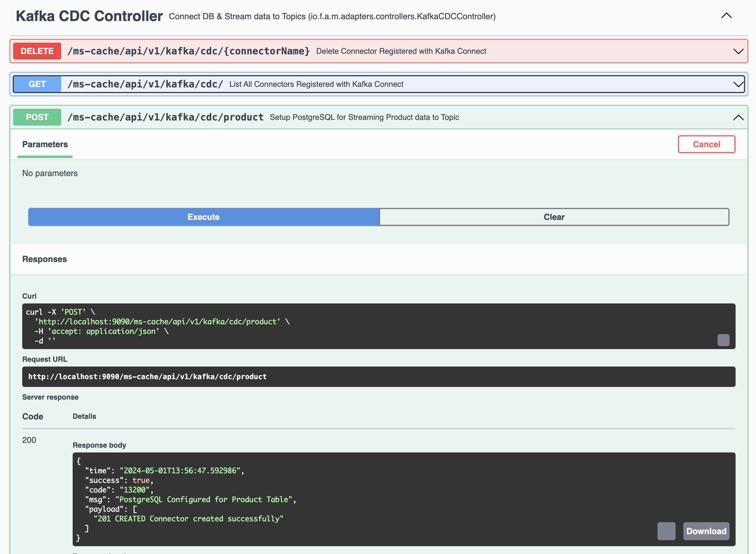Select the Parameters tab
756x554 pixels.
(x=45, y=144)
